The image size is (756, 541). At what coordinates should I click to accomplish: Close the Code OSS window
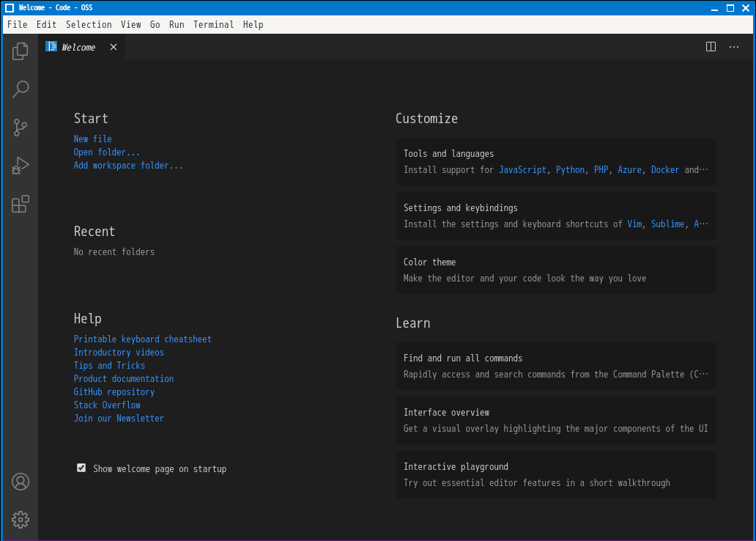(746, 8)
